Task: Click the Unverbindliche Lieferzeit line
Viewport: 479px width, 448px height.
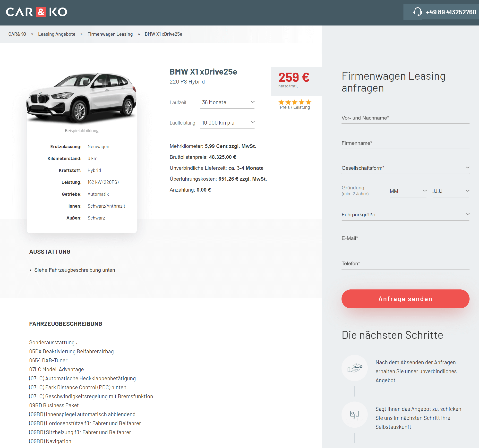Action: point(216,168)
